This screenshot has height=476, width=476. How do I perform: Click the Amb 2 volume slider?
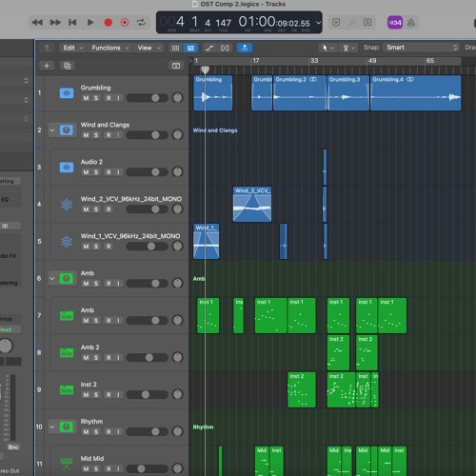tap(147, 358)
